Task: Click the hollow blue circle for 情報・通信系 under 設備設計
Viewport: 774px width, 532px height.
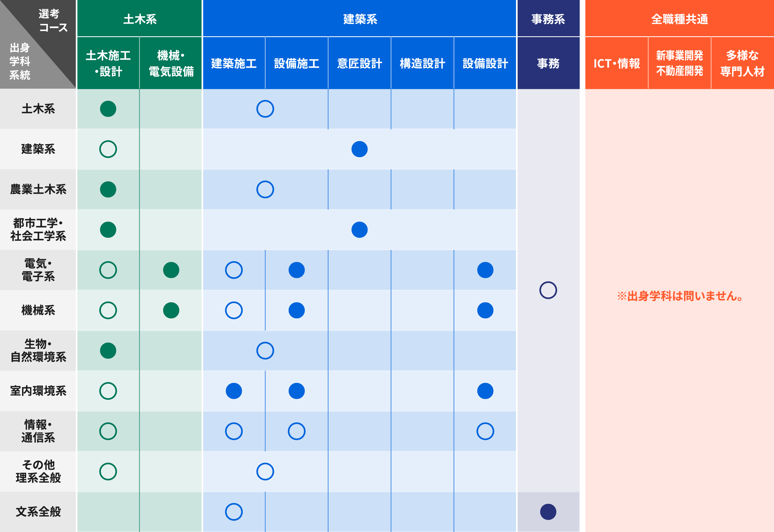Action: [x=485, y=431]
